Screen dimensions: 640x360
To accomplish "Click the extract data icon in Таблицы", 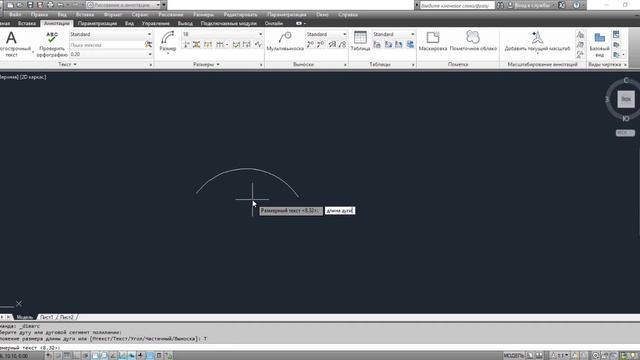I will click(x=410, y=44).
